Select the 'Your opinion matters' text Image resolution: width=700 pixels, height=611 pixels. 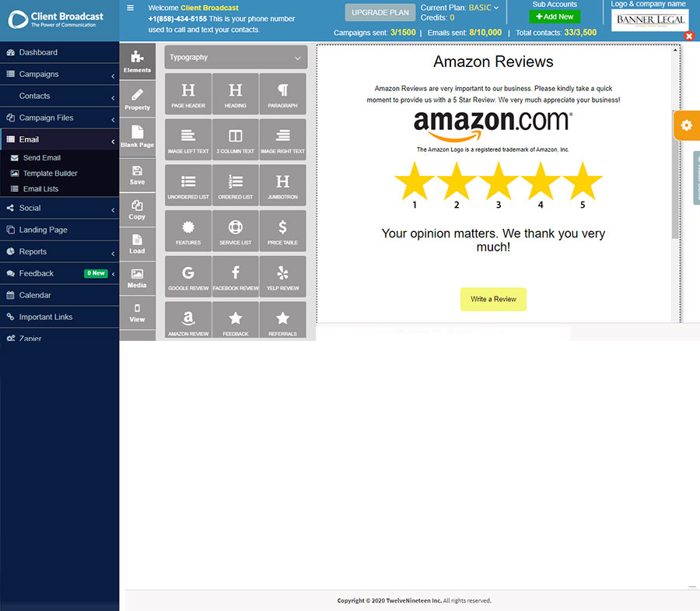click(493, 240)
